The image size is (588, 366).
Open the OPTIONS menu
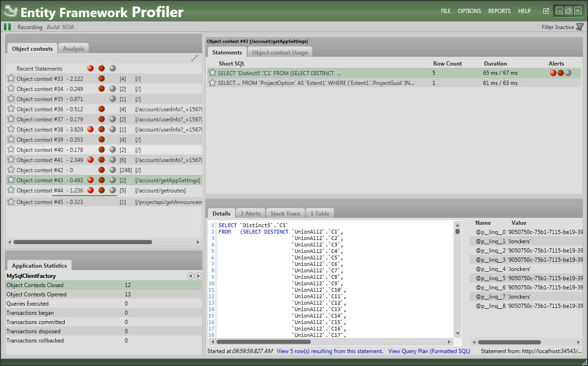[469, 11]
